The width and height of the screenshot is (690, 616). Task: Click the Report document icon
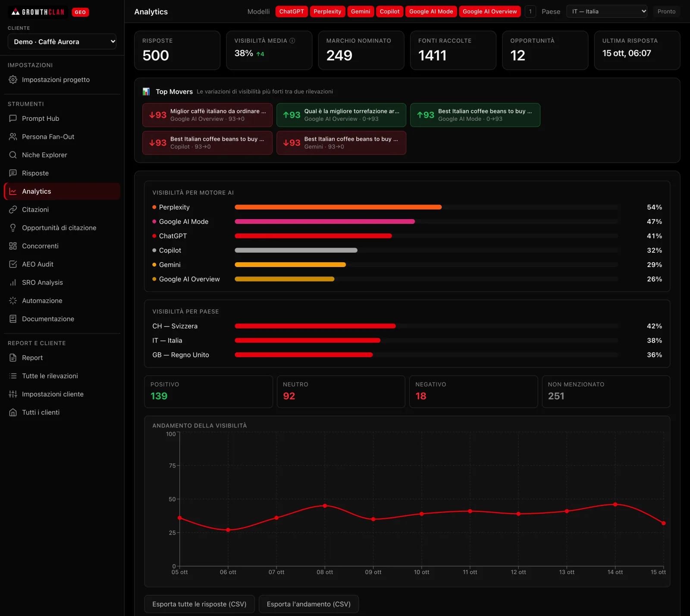pos(13,358)
